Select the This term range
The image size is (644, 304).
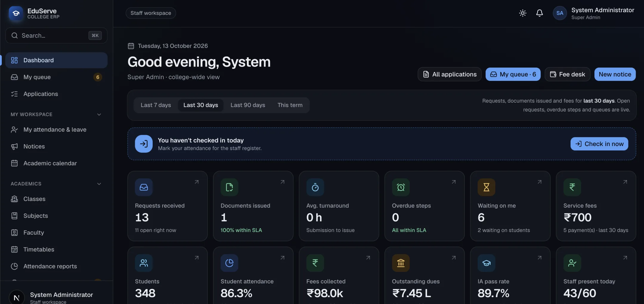click(290, 105)
